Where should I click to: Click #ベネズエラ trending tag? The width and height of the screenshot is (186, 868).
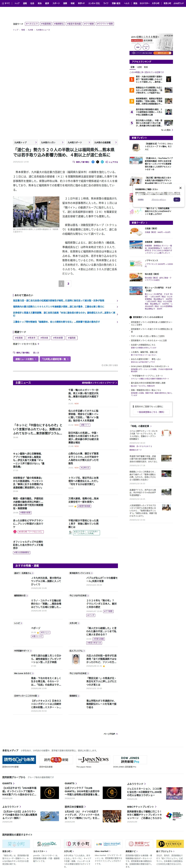(32, 24)
